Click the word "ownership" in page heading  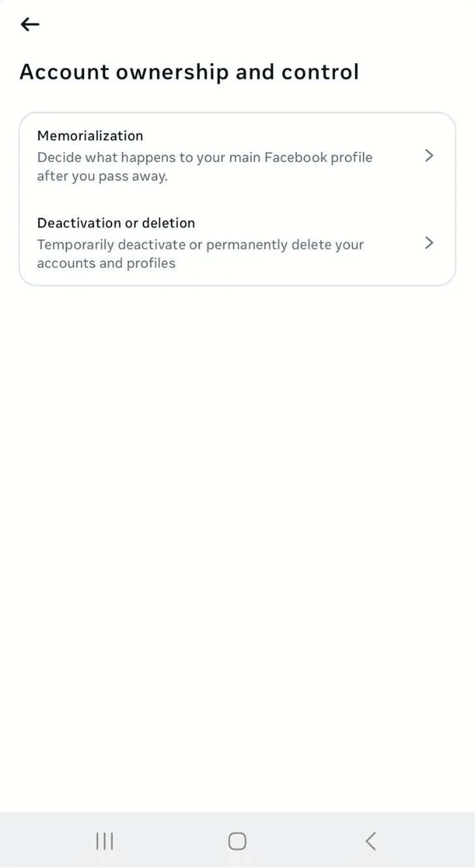(173, 72)
